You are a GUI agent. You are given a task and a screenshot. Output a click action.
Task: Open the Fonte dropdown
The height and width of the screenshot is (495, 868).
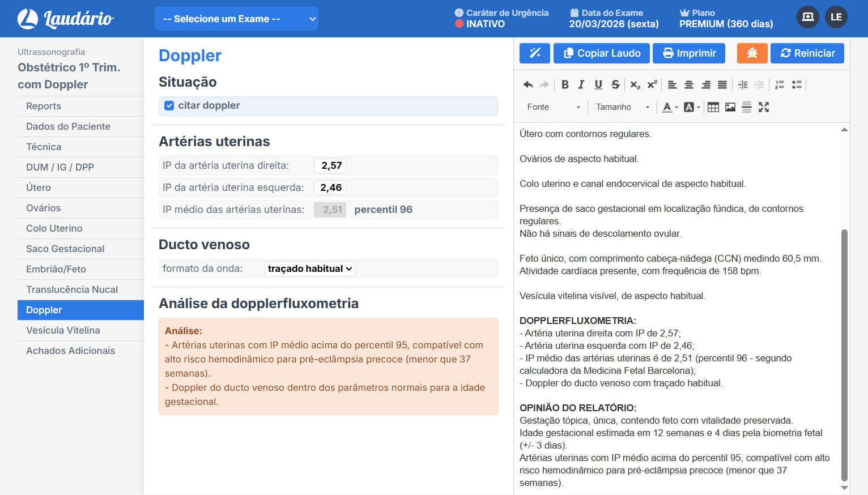552,106
